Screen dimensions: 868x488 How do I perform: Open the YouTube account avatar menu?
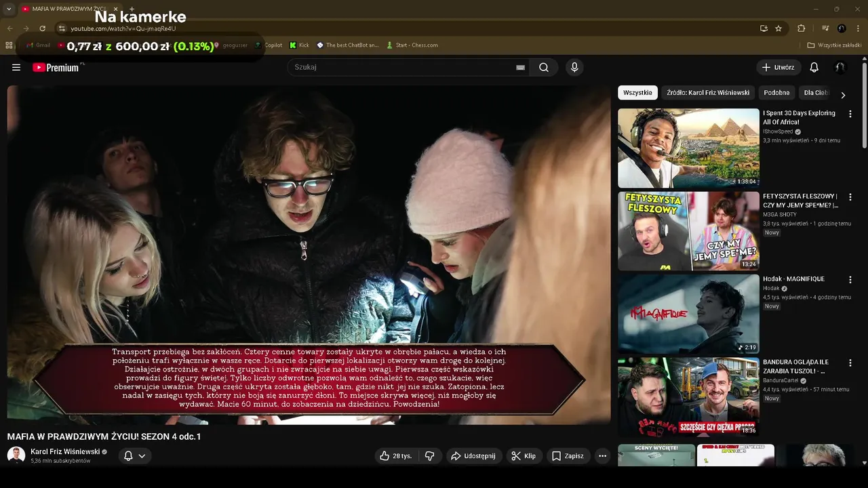click(840, 67)
